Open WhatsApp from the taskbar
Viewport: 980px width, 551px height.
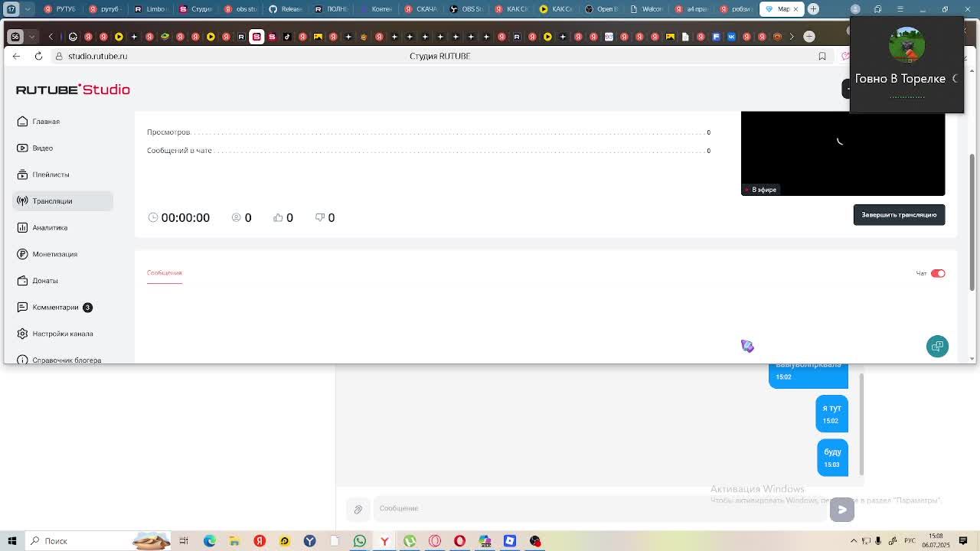pos(360,541)
